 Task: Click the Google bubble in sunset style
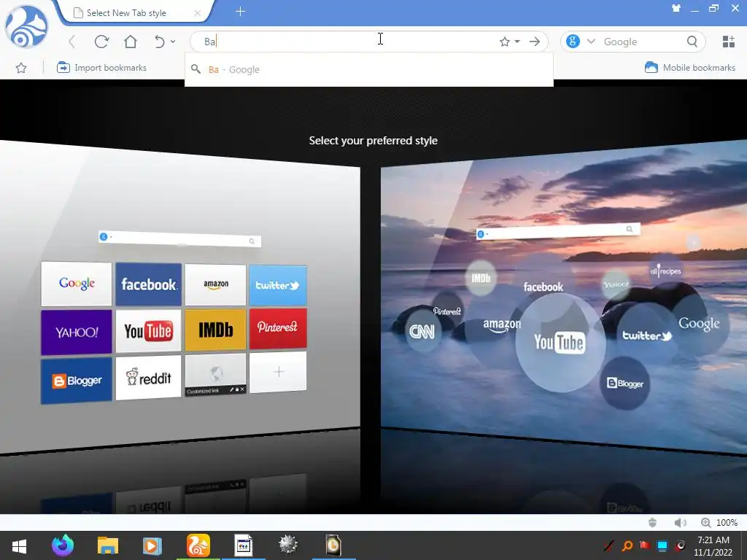(x=699, y=324)
